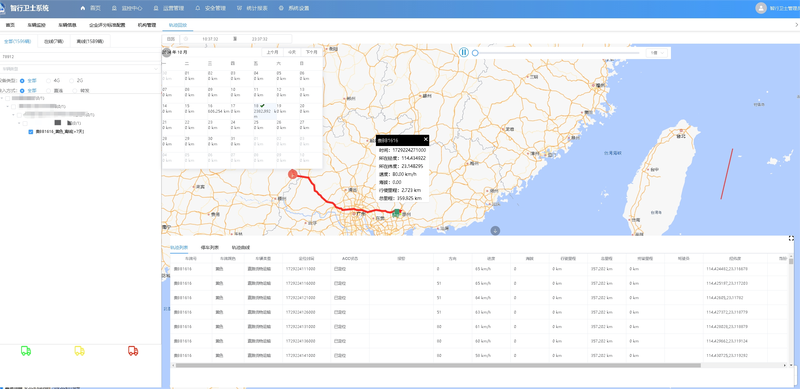Open 安全管理 in the top menu
The height and width of the screenshot is (389, 800).
coord(211,9)
